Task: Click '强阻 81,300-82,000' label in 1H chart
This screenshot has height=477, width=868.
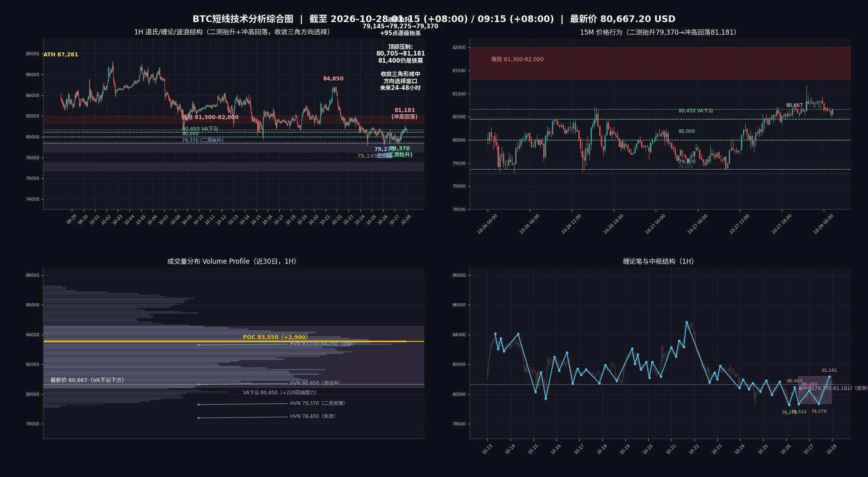Action: (x=210, y=117)
